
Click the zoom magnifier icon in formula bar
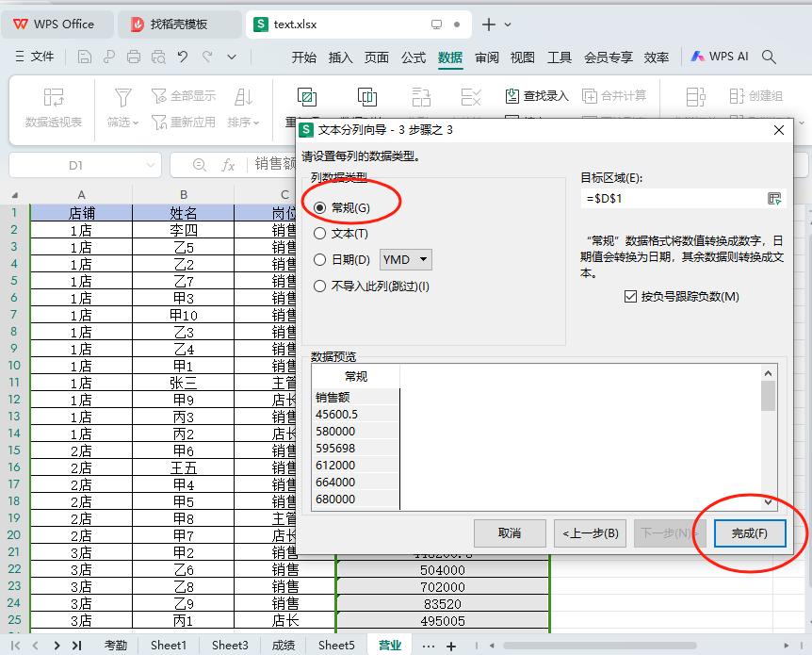[x=200, y=165]
